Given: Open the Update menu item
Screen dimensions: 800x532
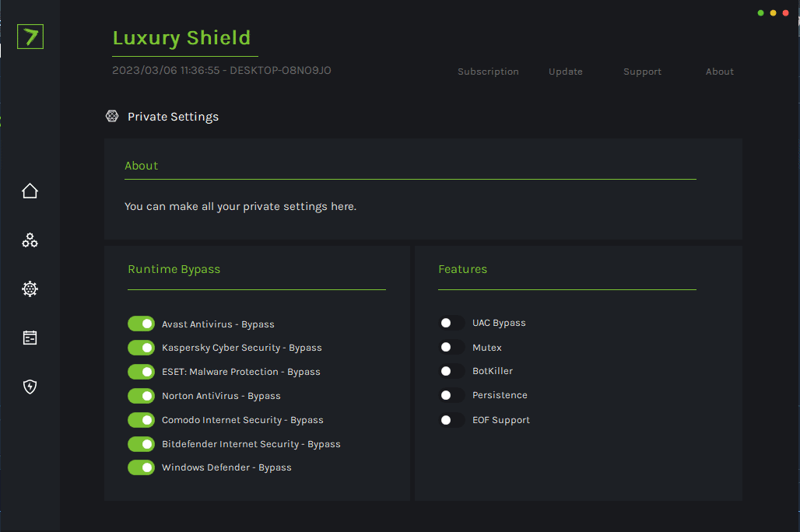Looking at the screenshot, I should coord(565,72).
